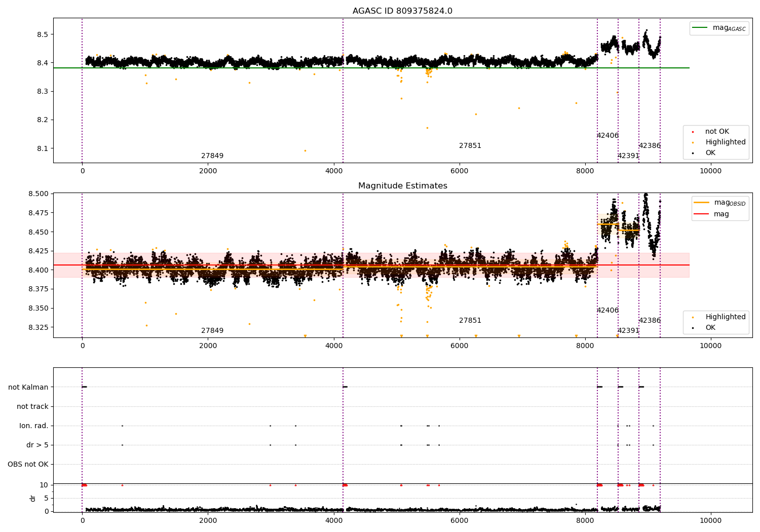
Task: Select 'Highlighted' in the top plot legend
Action: (726, 142)
